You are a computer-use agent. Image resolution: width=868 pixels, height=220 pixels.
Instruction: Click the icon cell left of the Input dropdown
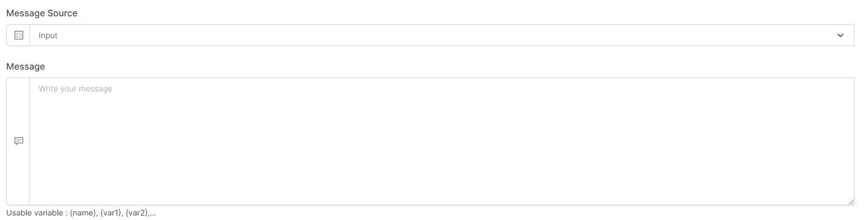click(x=18, y=35)
